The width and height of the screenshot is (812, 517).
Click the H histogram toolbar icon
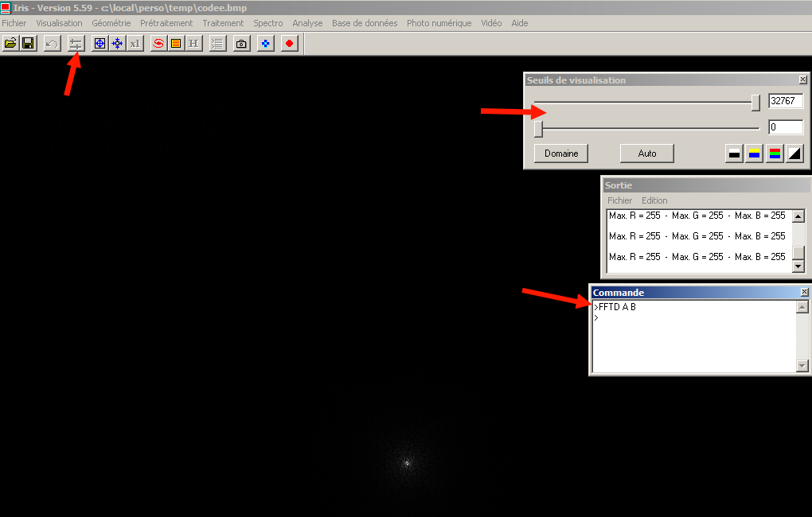pos(193,44)
